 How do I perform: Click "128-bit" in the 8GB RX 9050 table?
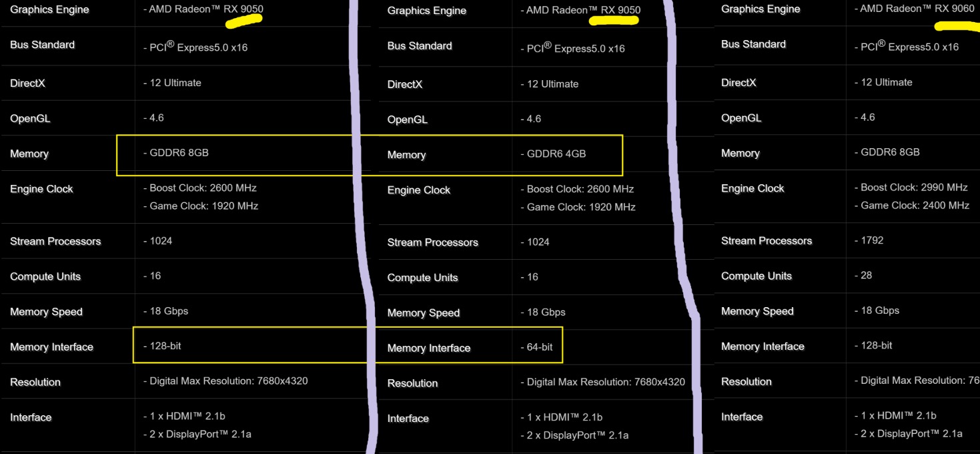pyautogui.click(x=165, y=346)
